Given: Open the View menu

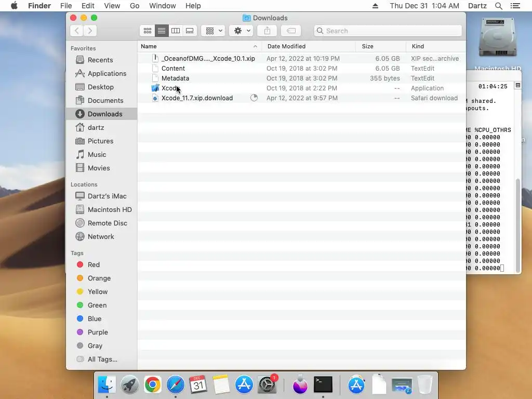Looking at the screenshot, I should click(112, 6).
